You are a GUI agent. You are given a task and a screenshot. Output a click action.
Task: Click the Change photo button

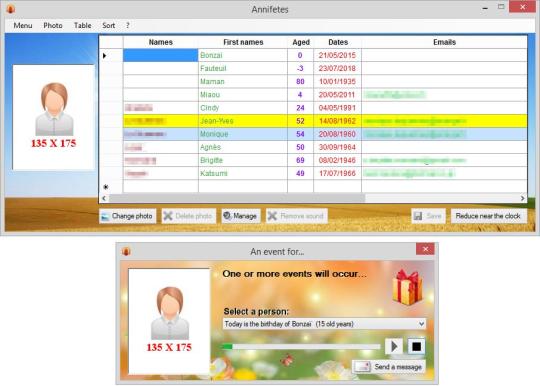[x=128, y=216]
